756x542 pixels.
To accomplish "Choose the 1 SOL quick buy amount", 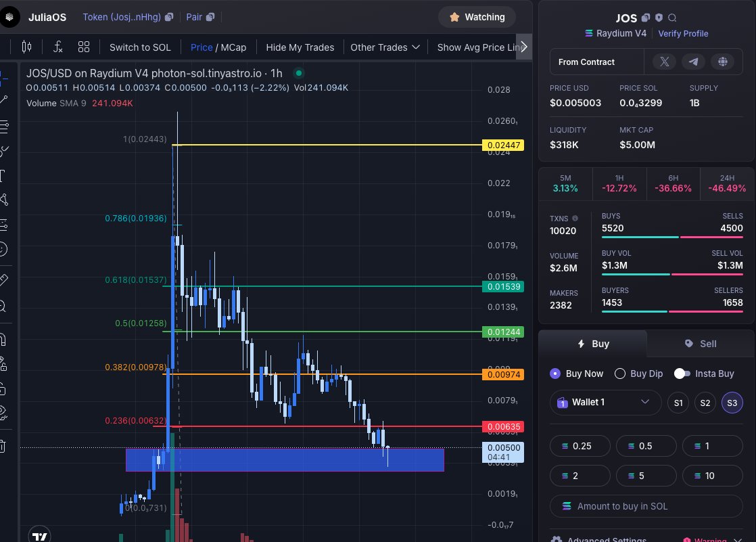I will pyautogui.click(x=713, y=446).
